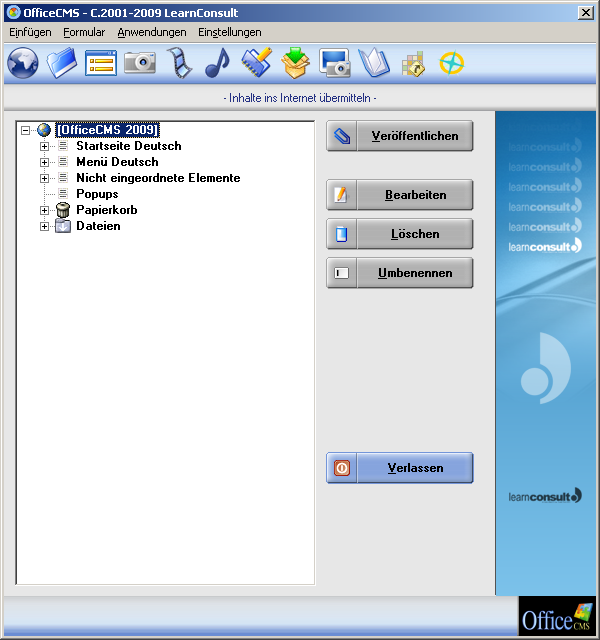Click the red power icon beside Verlassen
This screenshot has height=640, width=600.
click(342, 468)
